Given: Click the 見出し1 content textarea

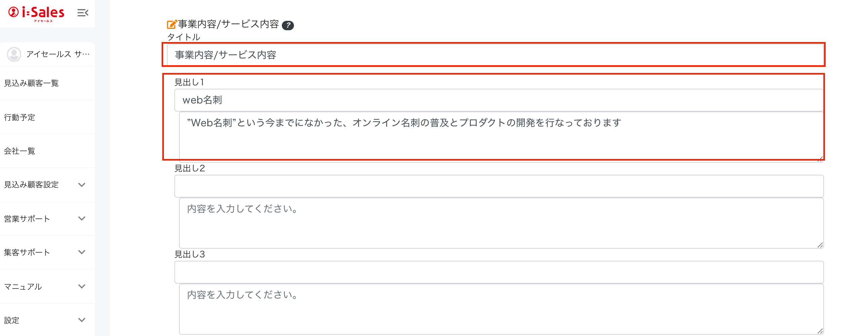Looking at the screenshot, I should [x=501, y=136].
